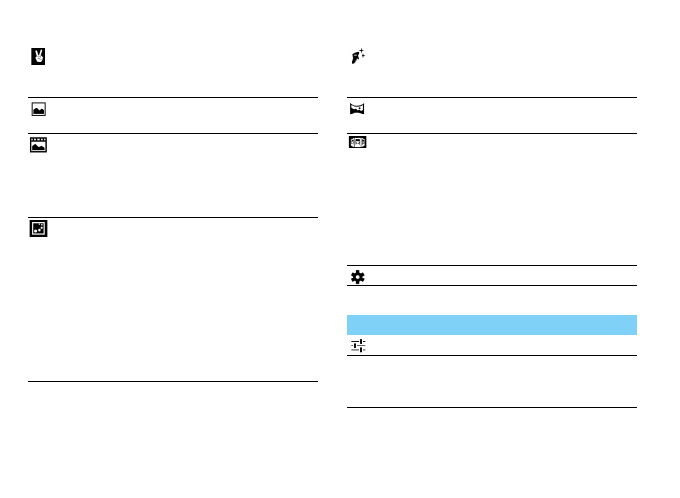Open the adjustment sliders icon

coord(357,345)
